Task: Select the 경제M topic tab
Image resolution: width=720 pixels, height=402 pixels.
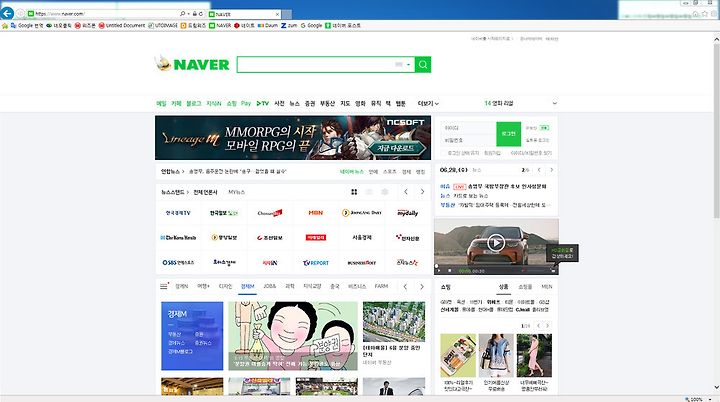Action: coord(248,286)
